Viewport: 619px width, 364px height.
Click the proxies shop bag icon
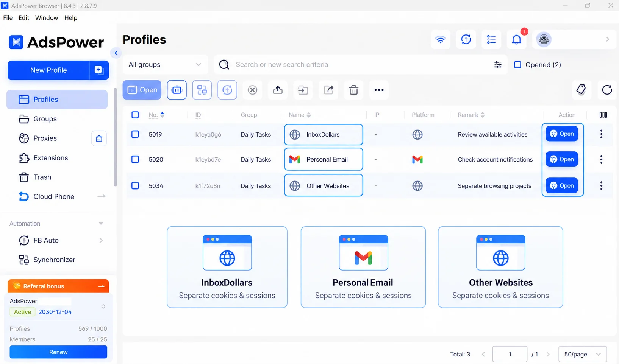(x=99, y=138)
